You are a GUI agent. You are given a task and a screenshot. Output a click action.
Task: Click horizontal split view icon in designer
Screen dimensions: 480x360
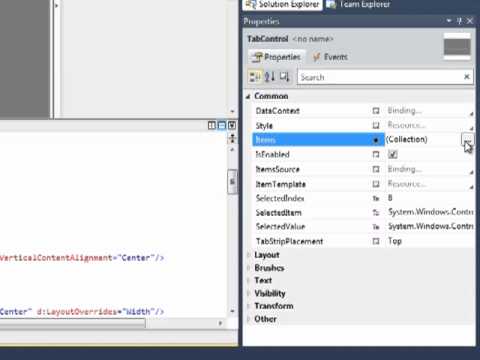[x=222, y=125]
